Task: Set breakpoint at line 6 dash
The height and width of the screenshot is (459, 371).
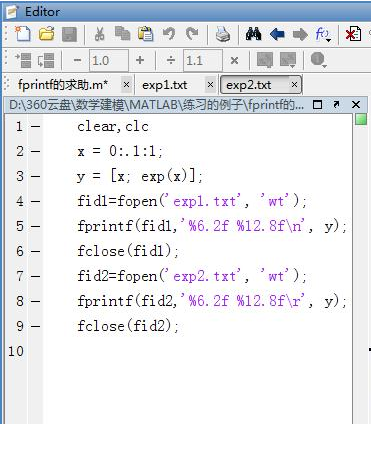Action: pos(35,251)
